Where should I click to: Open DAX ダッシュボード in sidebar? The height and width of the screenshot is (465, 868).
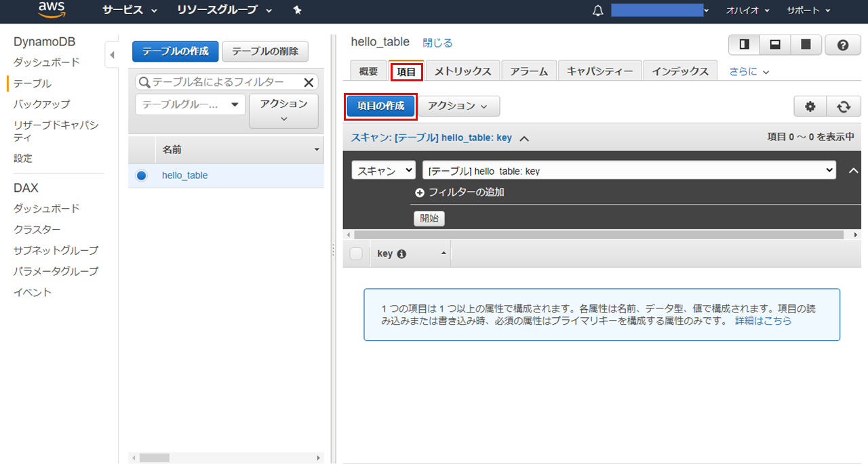pyautogui.click(x=47, y=209)
